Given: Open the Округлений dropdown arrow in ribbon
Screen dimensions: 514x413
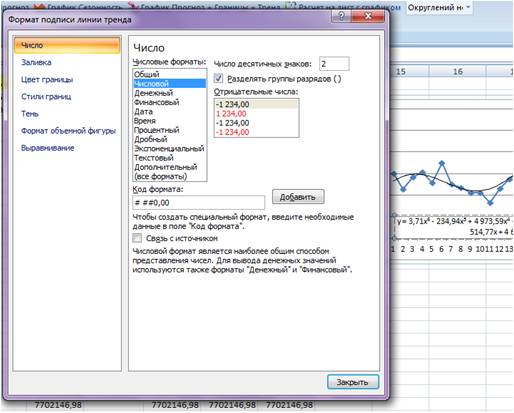Looking at the screenshot, I should [x=468, y=7].
